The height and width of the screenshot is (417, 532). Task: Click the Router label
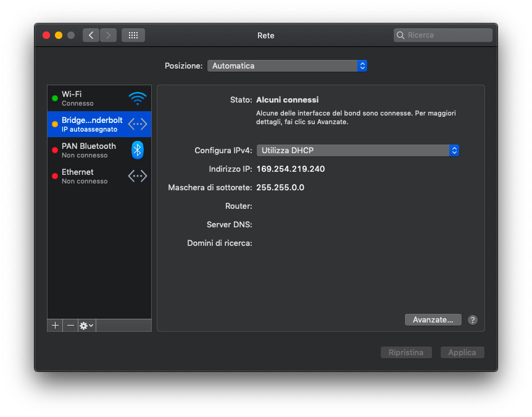[x=238, y=206]
